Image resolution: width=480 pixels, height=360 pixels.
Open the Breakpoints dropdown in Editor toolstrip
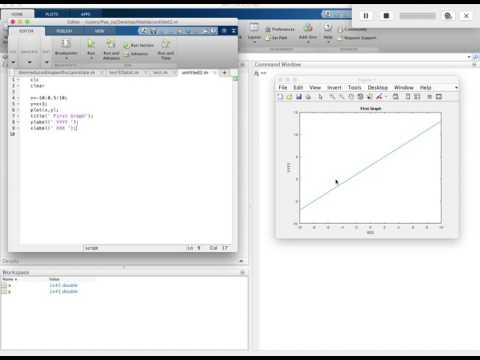coord(66,58)
